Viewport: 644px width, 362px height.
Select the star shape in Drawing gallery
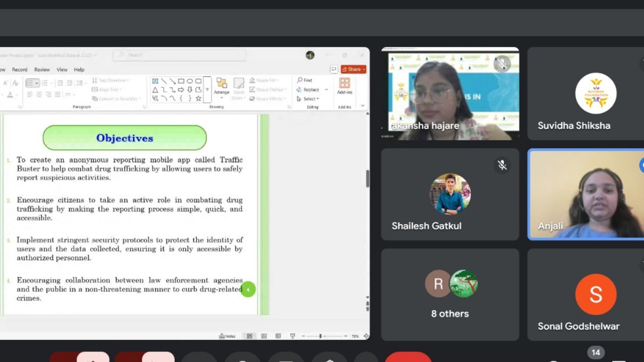(199, 99)
